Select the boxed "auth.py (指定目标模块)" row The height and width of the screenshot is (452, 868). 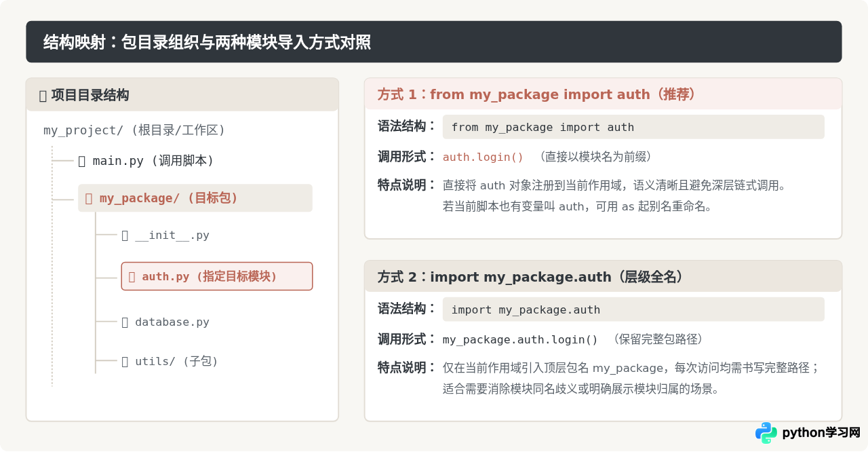pos(217,276)
